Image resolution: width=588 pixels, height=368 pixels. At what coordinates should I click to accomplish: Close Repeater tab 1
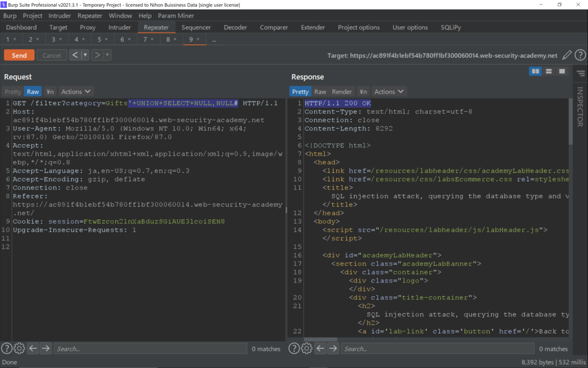[x=15, y=39]
